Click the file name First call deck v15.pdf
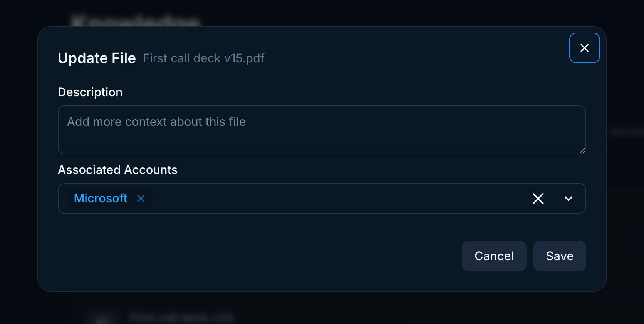The height and width of the screenshot is (324, 644). pos(203,58)
